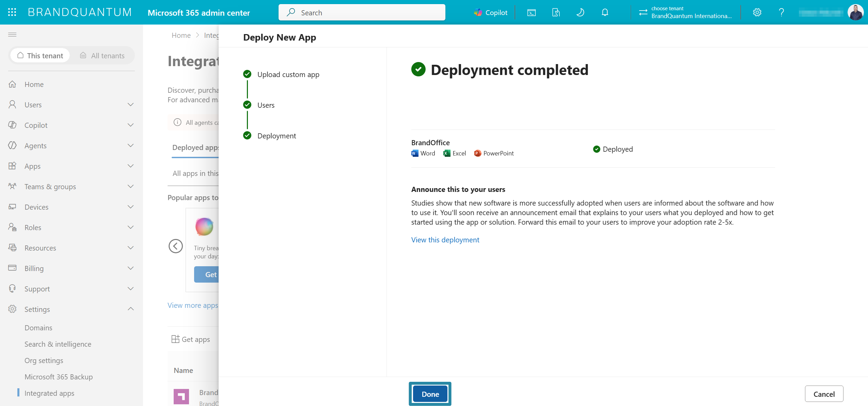868x406 pixels.
Task: Click View more apps link
Action: point(193,305)
